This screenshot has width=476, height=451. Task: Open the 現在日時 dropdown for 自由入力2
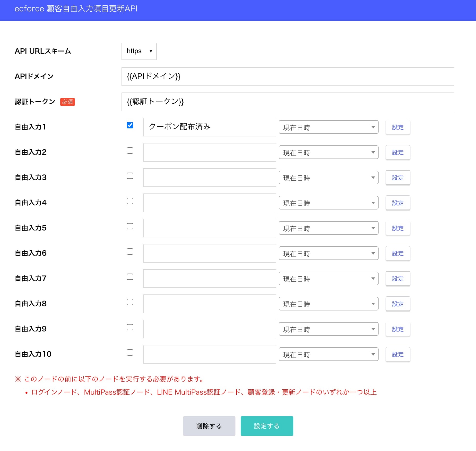coord(329,152)
